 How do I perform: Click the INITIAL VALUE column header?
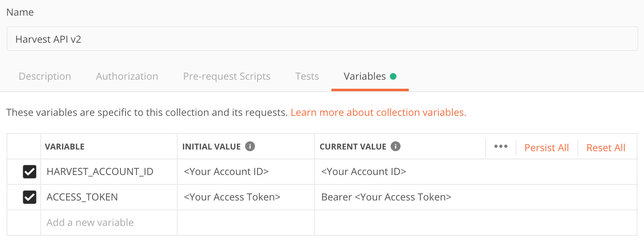pos(211,147)
